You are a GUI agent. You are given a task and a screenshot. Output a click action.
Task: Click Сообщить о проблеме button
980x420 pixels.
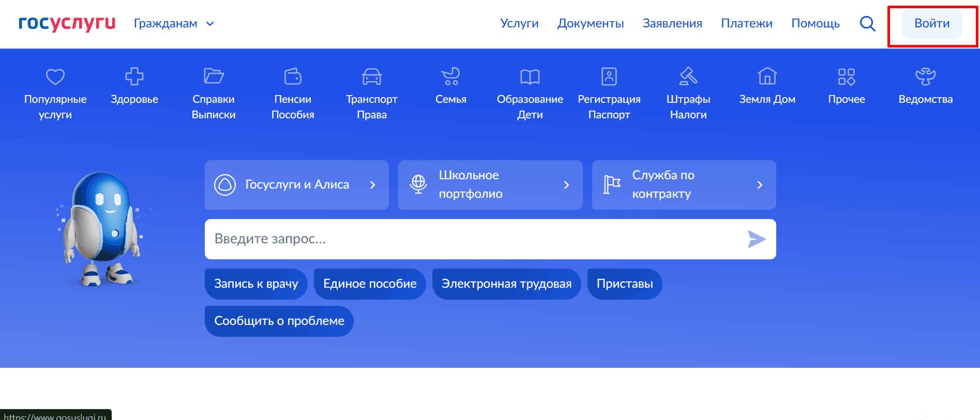(279, 321)
